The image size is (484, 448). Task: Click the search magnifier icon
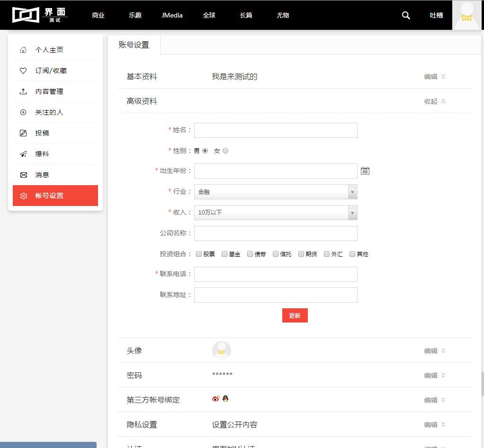point(406,15)
